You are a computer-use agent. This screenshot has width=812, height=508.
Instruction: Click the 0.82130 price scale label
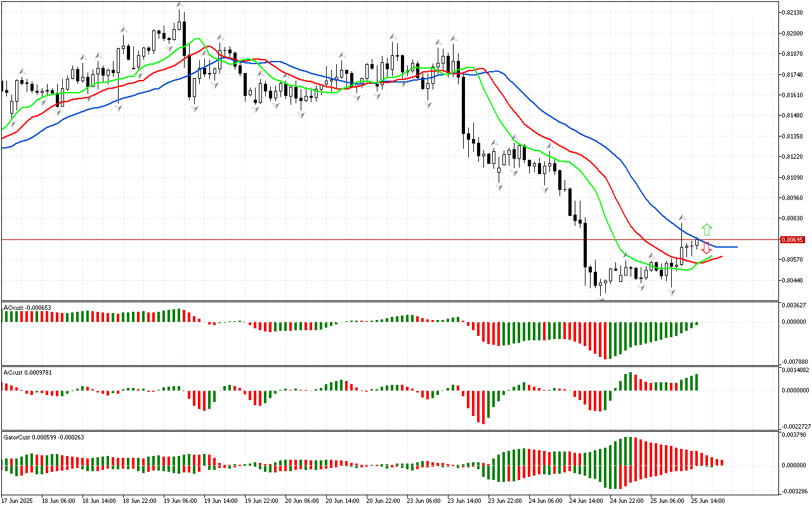[x=792, y=13]
